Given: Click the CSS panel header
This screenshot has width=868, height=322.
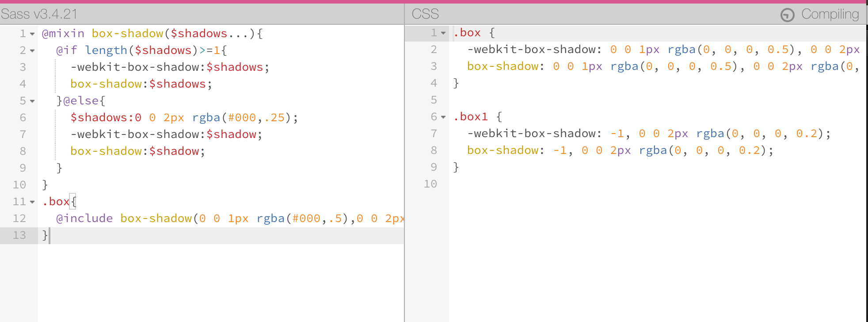Looking at the screenshot, I should (425, 14).
